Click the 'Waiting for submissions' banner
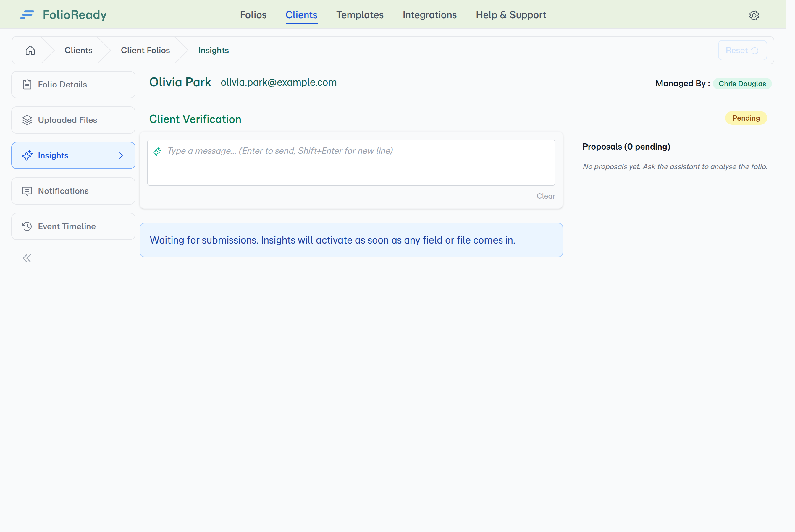The height and width of the screenshot is (532, 795). (351, 240)
